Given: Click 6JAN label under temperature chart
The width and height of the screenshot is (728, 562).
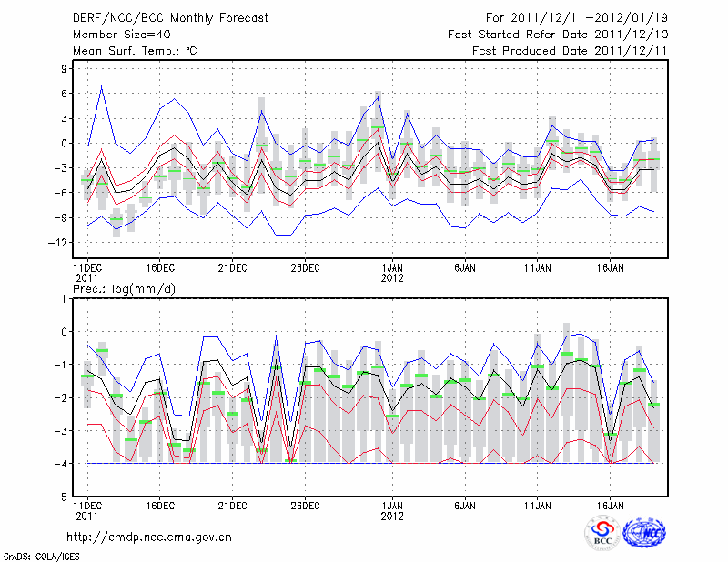Looking at the screenshot, I should click(464, 268).
